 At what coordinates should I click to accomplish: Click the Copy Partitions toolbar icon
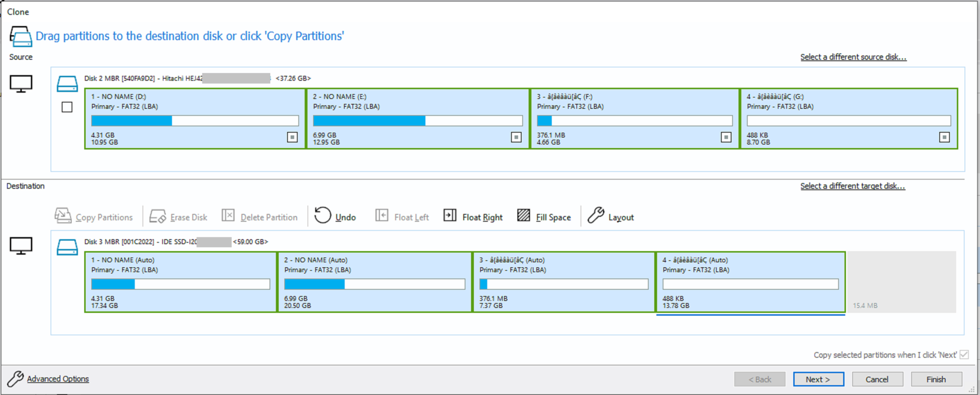click(63, 216)
